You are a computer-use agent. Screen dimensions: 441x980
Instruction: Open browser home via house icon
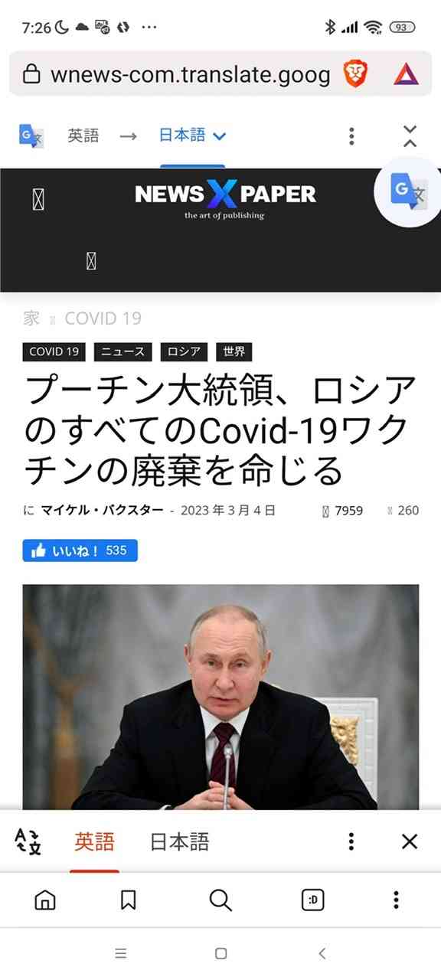click(x=45, y=900)
